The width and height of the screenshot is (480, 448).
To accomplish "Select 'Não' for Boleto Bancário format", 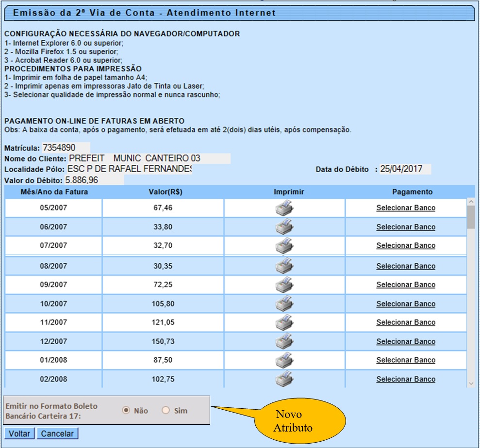I will pyautogui.click(x=126, y=411).
